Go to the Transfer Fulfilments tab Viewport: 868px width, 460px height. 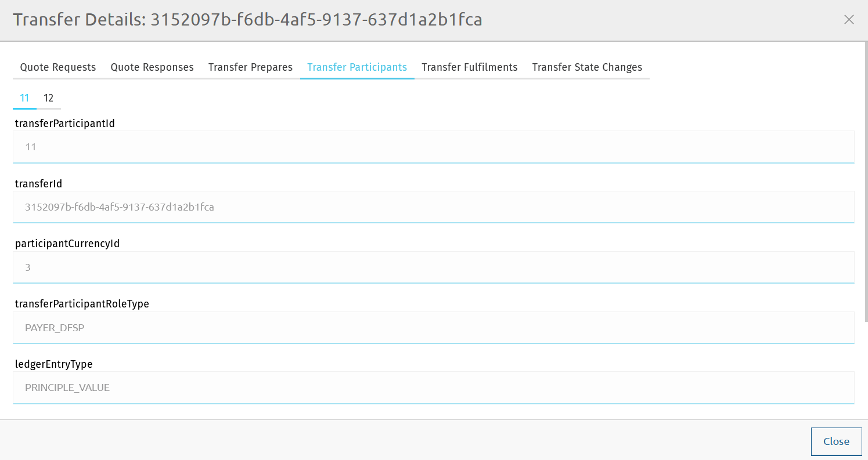pyautogui.click(x=469, y=67)
